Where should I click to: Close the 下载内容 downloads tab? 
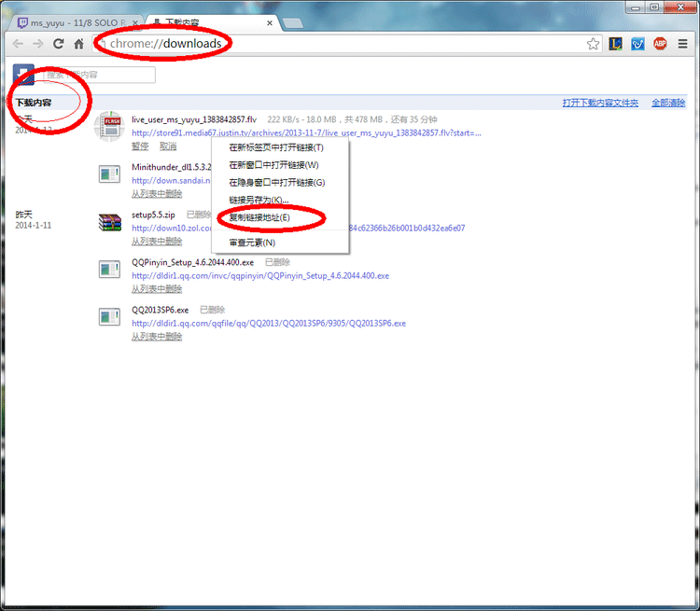(270, 22)
